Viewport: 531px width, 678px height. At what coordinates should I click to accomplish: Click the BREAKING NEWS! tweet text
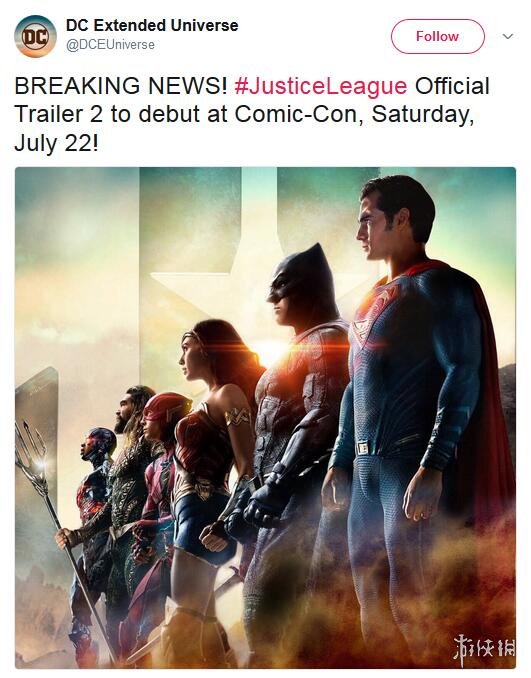click(121, 86)
